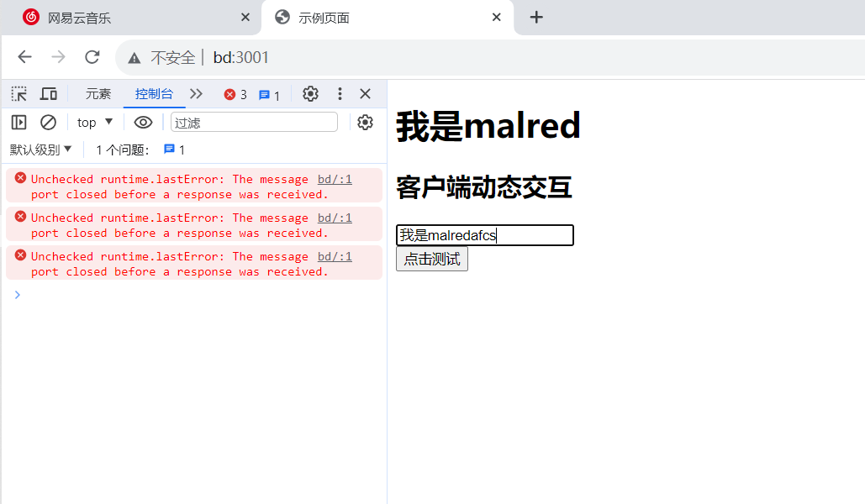The width and height of the screenshot is (865, 504).
Task: Switch to the 元素 panel
Action: (98, 94)
